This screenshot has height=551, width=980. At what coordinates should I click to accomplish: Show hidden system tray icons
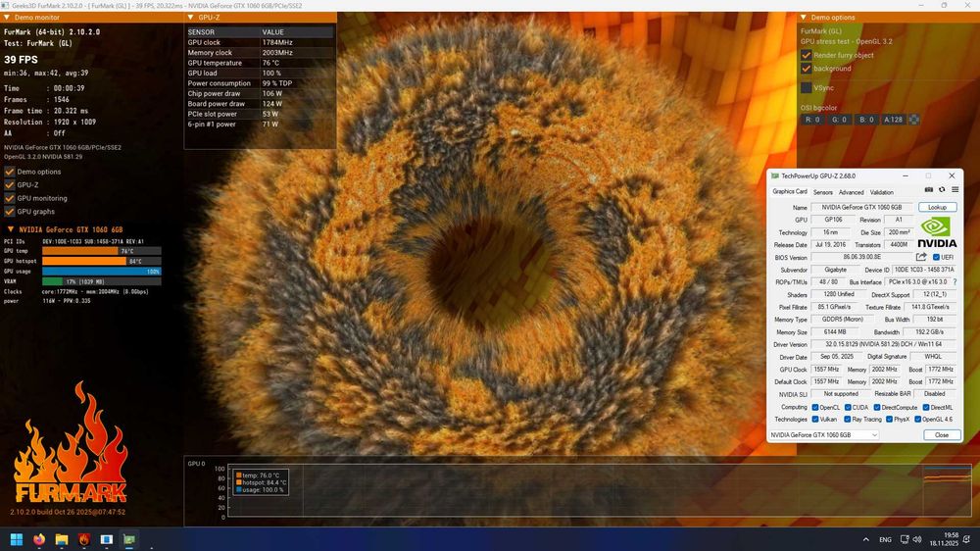click(x=865, y=539)
